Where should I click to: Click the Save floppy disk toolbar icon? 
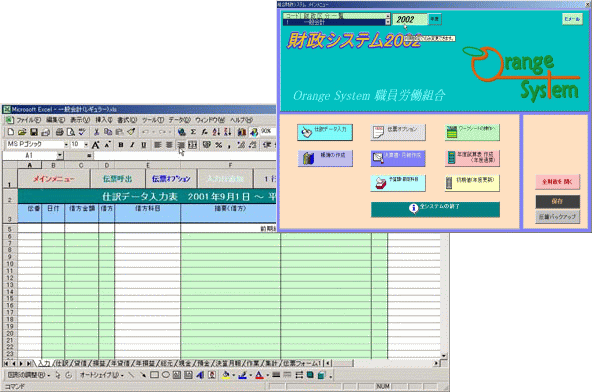click(x=34, y=132)
